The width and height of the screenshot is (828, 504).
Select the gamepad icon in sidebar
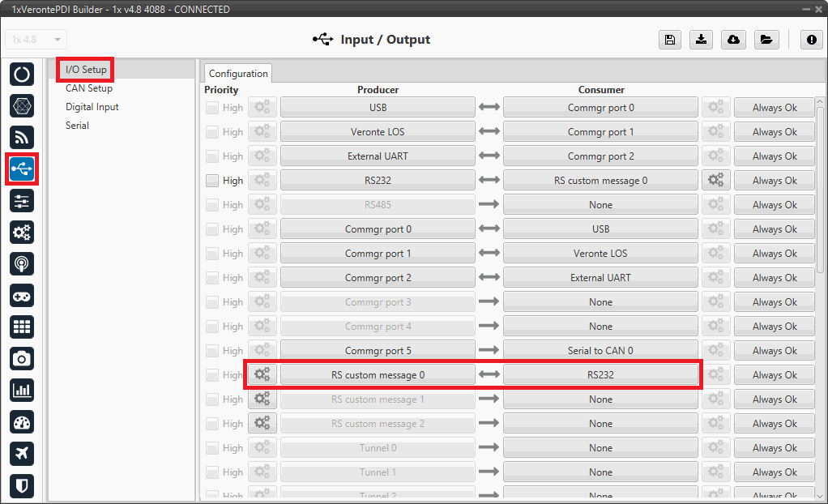[x=22, y=295]
